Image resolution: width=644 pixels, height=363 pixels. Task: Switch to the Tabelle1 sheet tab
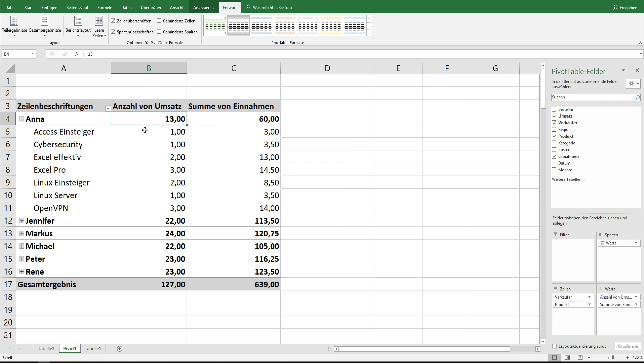coord(93,349)
